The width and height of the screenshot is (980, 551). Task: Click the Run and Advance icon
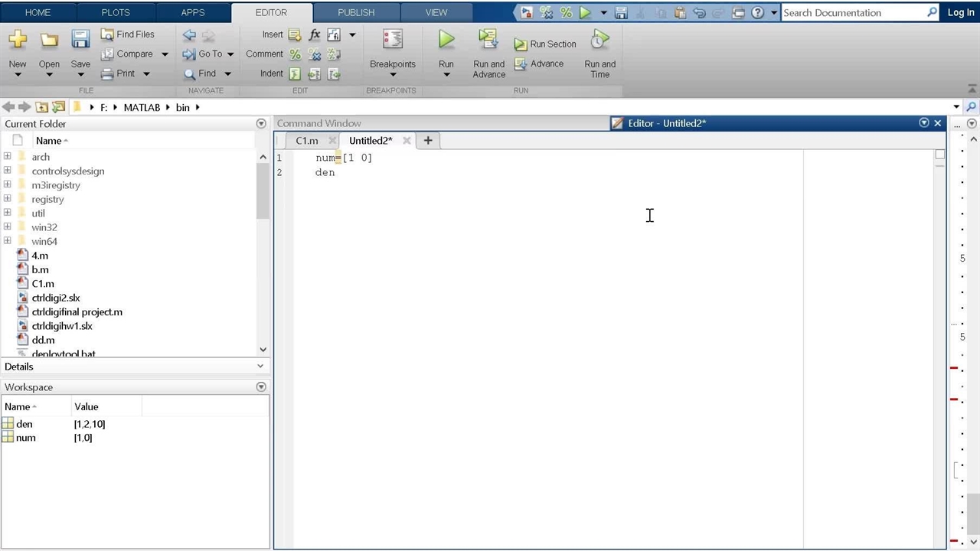[x=488, y=40]
